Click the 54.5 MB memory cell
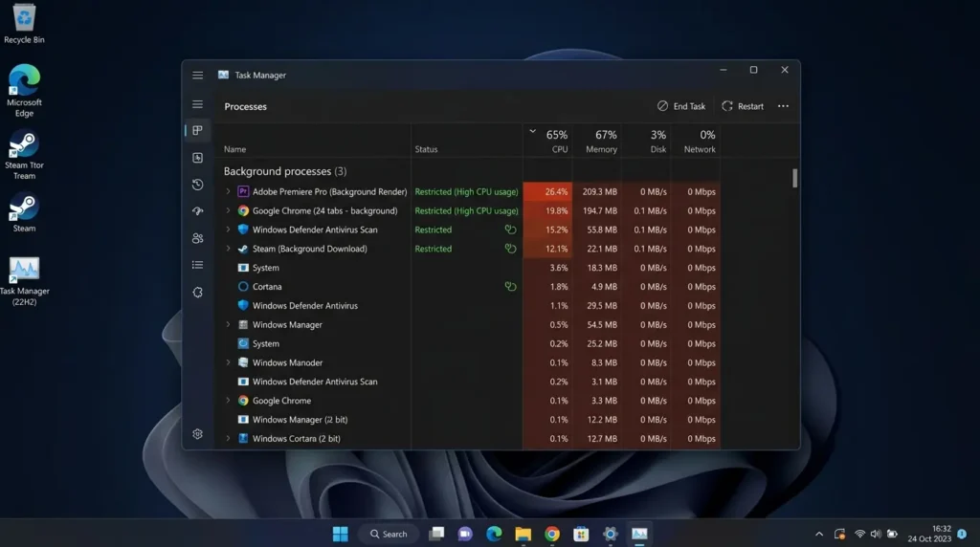 pos(595,325)
